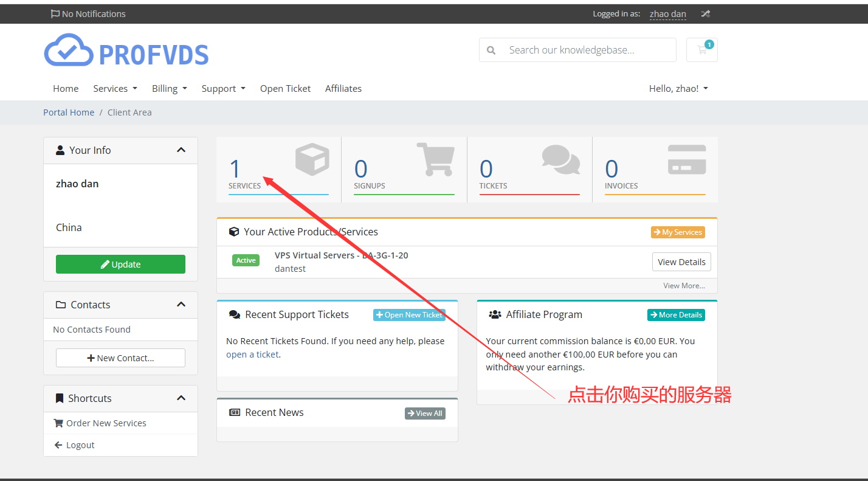The image size is (868, 481).
Task: Click the Invoices credit card icon
Action: point(686,160)
